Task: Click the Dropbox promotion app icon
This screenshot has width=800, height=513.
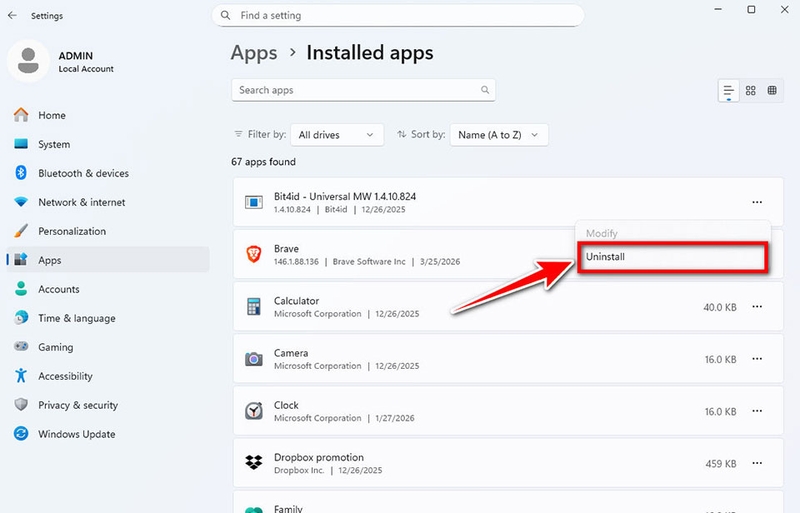Action: (254, 462)
